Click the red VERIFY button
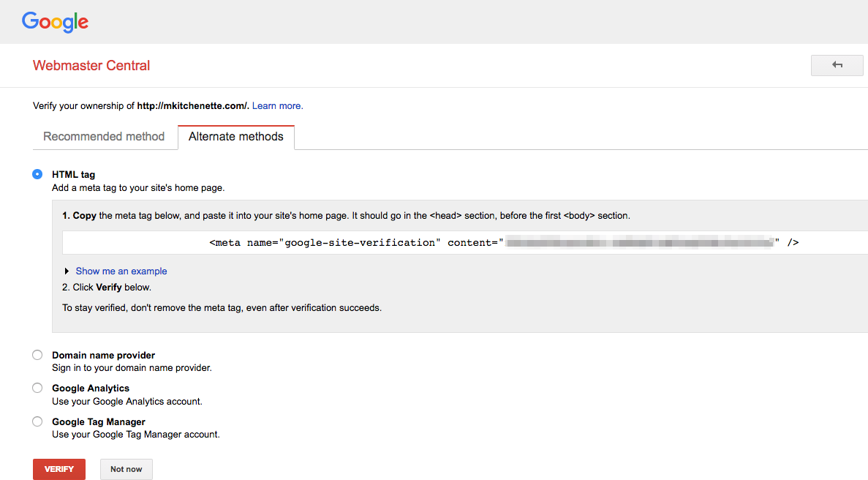The width and height of the screenshot is (868, 480). [x=59, y=469]
